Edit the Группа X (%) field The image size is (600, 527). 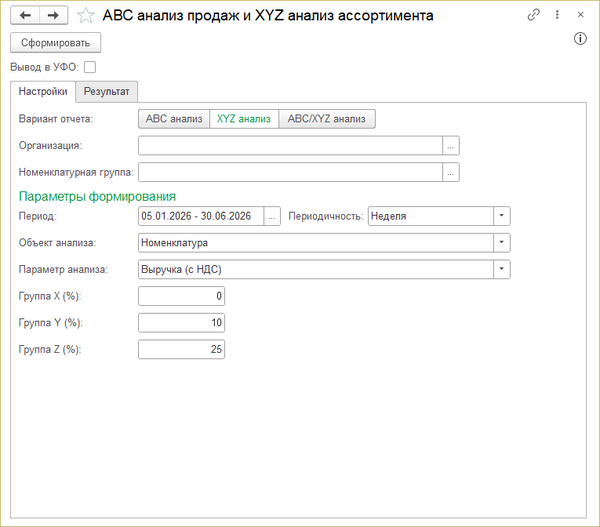coord(181,296)
